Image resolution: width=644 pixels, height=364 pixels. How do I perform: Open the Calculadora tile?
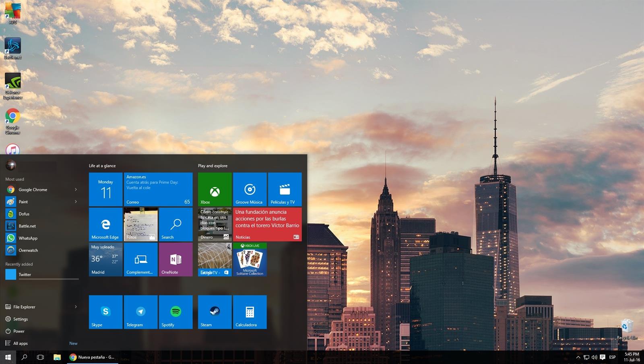coord(250,312)
